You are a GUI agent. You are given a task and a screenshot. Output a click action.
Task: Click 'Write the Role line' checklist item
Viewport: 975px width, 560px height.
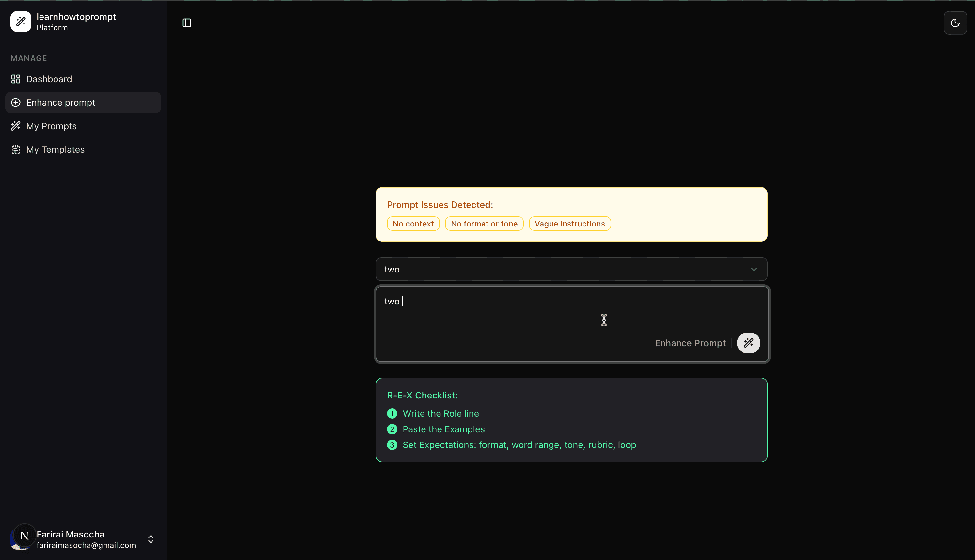point(440,413)
